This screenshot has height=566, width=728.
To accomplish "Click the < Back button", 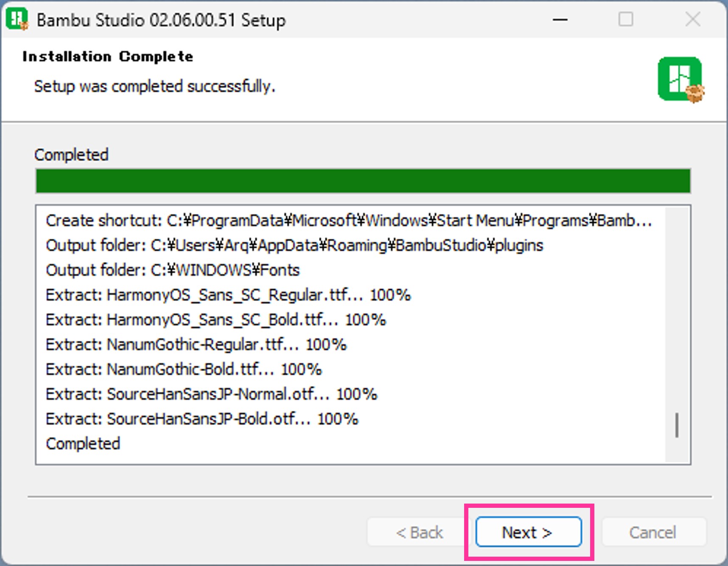I will click(419, 532).
